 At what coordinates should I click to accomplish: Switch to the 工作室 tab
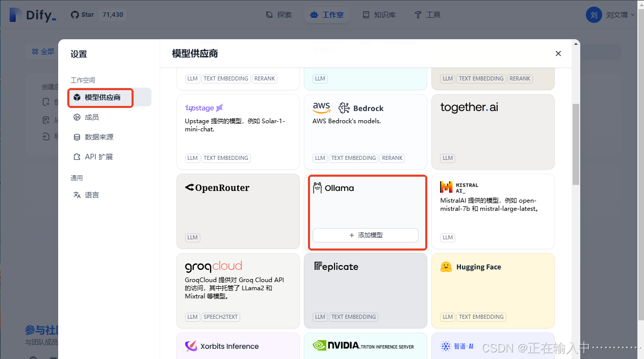pos(327,15)
